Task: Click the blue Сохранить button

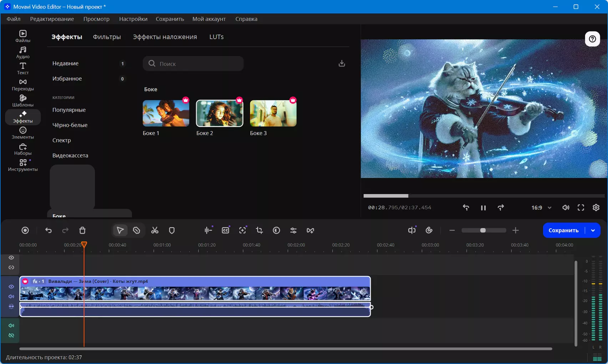Action: pyautogui.click(x=564, y=231)
